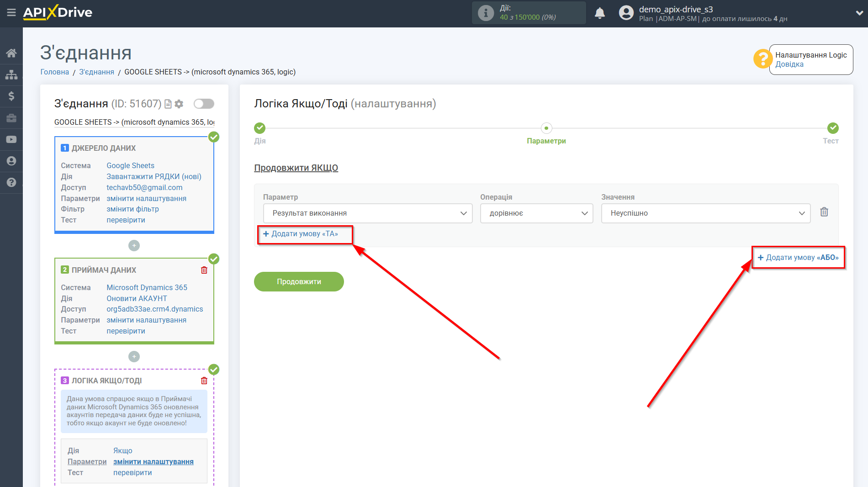This screenshot has width=868, height=487.
Task: Open the hamburger menu
Action: [11, 12]
